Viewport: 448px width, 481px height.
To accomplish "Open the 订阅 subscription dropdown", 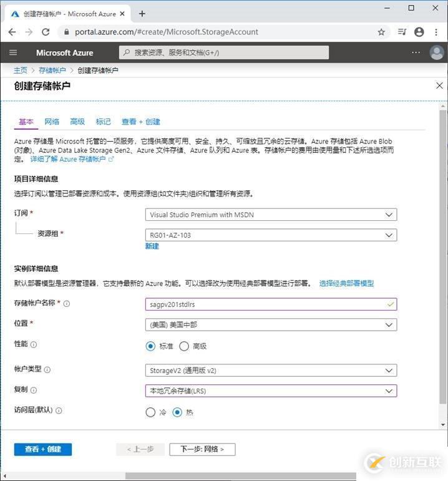I will tap(271, 215).
